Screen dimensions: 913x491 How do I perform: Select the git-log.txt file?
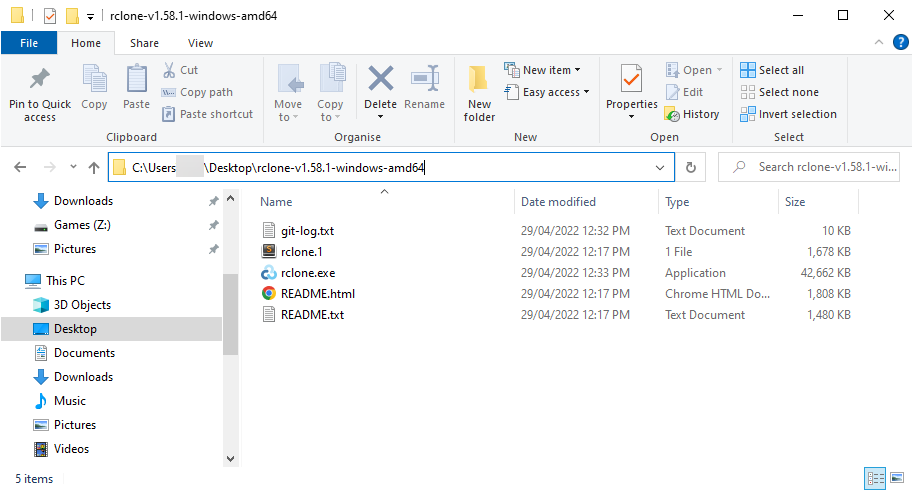point(307,231)
